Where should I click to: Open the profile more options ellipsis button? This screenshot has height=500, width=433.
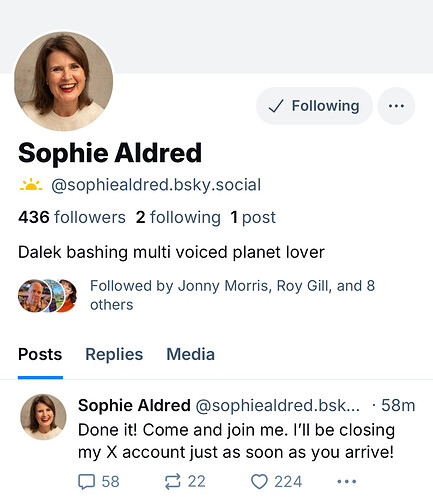[x=396, y=106]
